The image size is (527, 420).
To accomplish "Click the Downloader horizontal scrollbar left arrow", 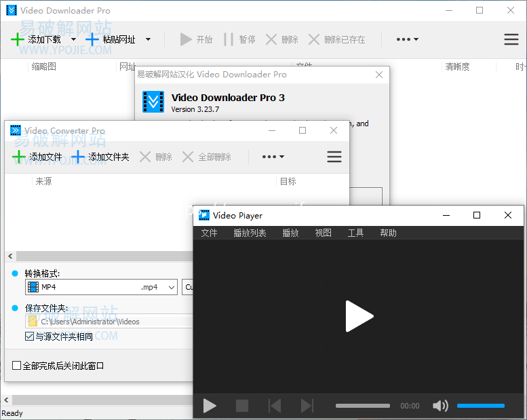I will 6,400.
